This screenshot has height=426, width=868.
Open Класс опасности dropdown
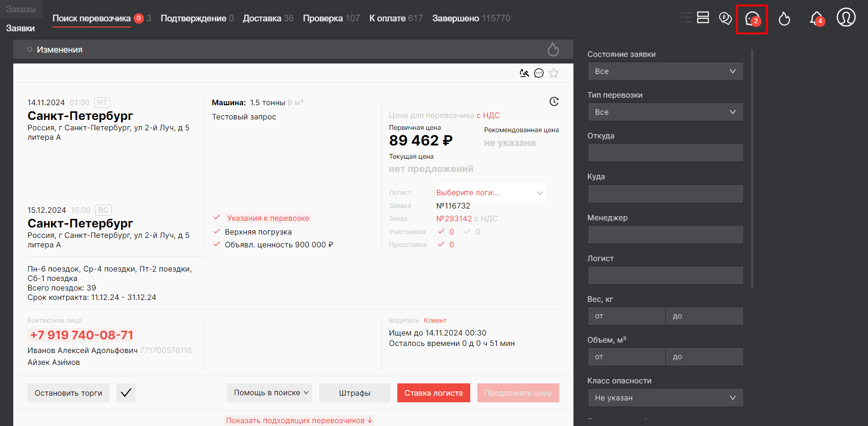point(665,398)
